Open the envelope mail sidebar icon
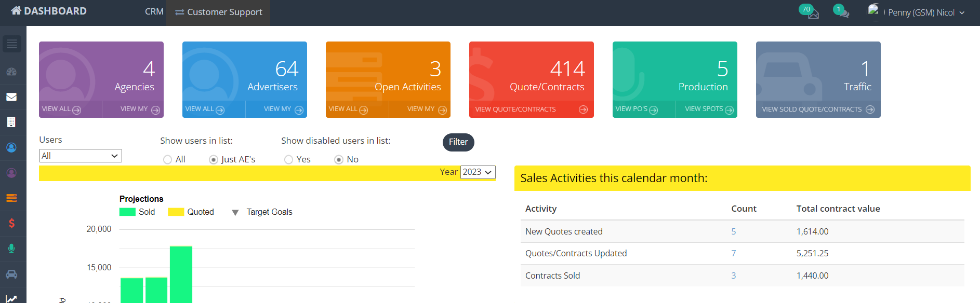The image size is (980, 303). pos(11,97)
